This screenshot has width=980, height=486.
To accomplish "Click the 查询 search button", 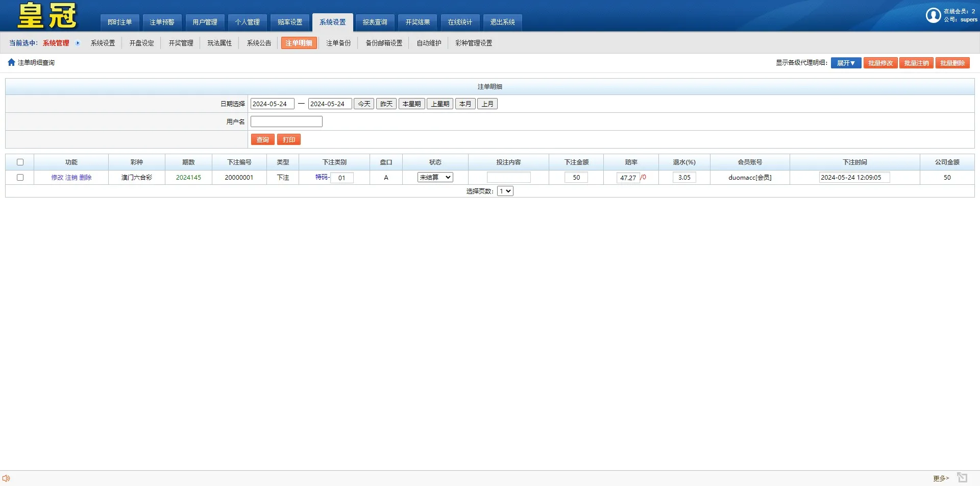I will coord(262,139).
